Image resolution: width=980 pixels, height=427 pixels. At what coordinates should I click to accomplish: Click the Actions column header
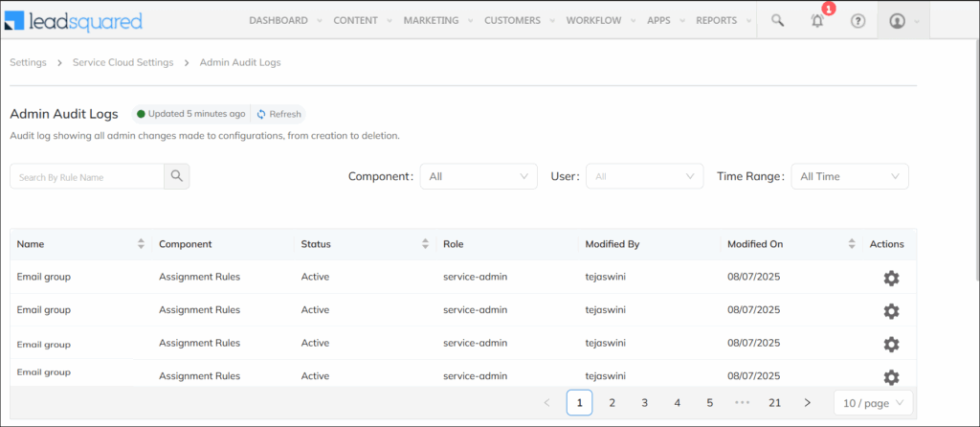[887, 244]
